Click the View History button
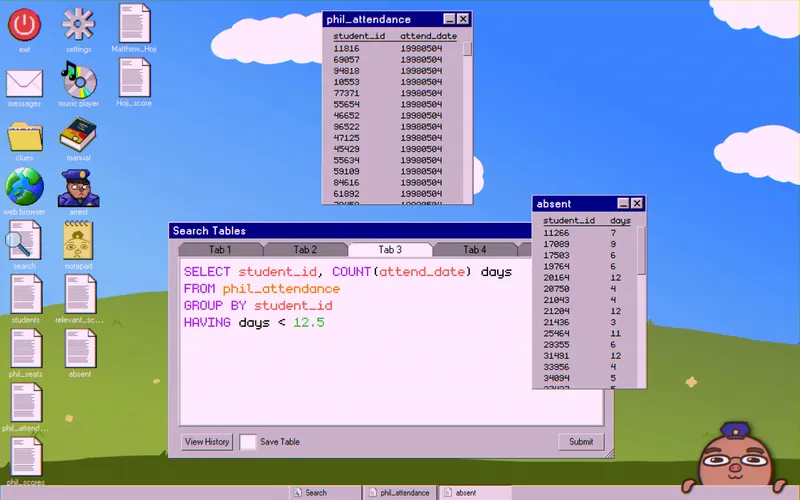The height and width of the screenshot is (500, 800). (x=207, y=442)
